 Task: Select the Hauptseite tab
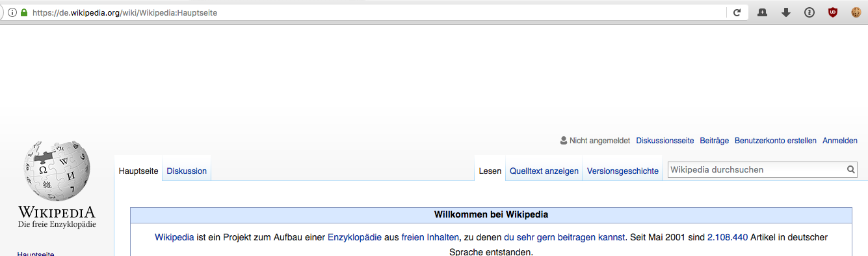pos(138,171)
